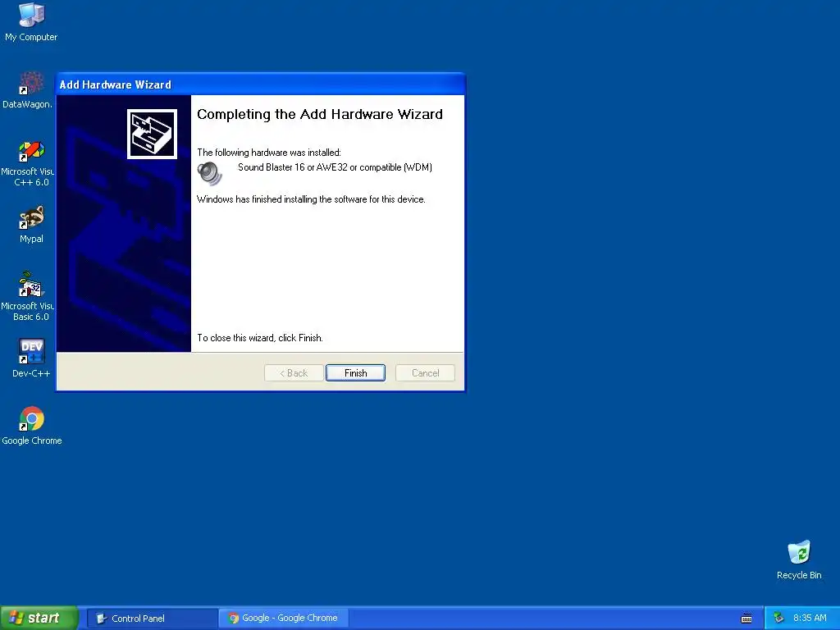The height and width of the screenshot is (630, 840).
Task: Click the Add Hardware Wizard title bar
Action: (261, 84)
